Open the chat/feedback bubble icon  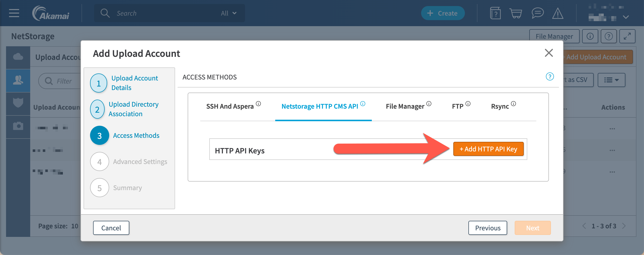pyautogui.click(x=538, y=13)
